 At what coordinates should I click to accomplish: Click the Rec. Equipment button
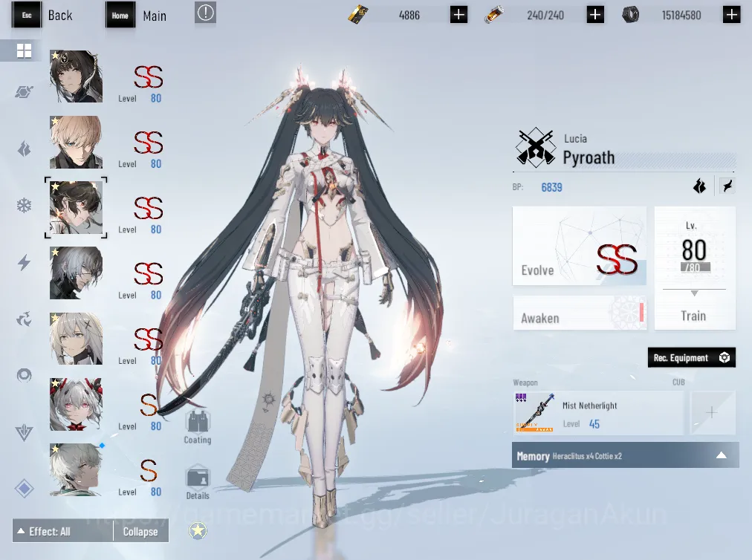691,358
